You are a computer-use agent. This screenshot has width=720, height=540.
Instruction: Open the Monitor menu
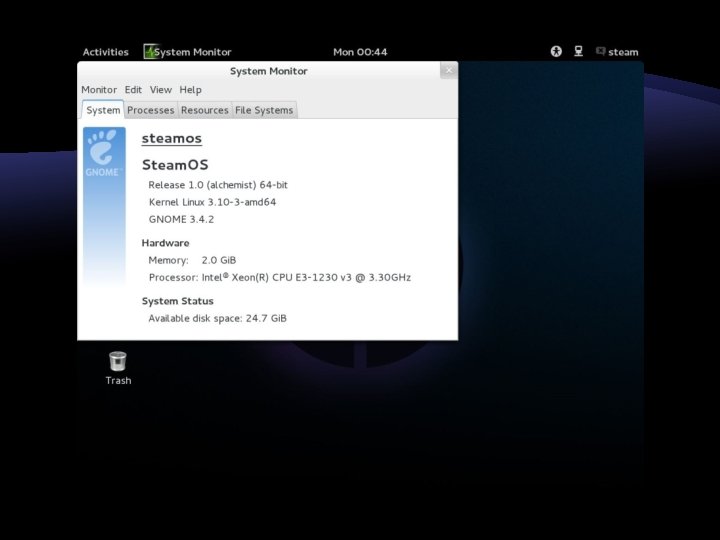point(99,90)
